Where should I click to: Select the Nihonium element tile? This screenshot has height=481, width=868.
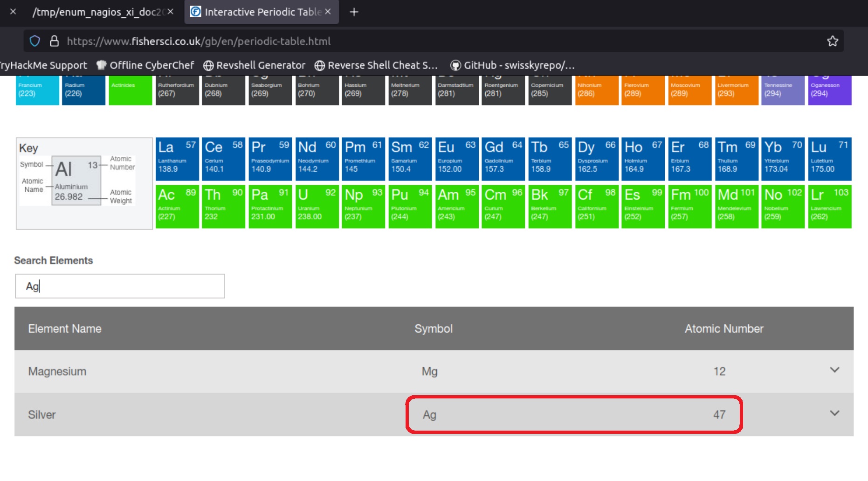click(x=597, y=90)
